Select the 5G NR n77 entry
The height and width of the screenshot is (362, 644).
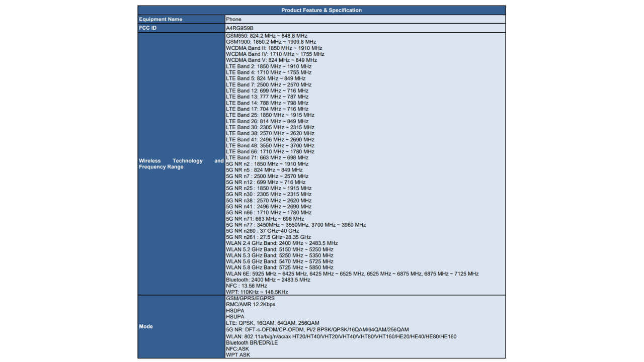pyautogui.click(x=296, y=225)
